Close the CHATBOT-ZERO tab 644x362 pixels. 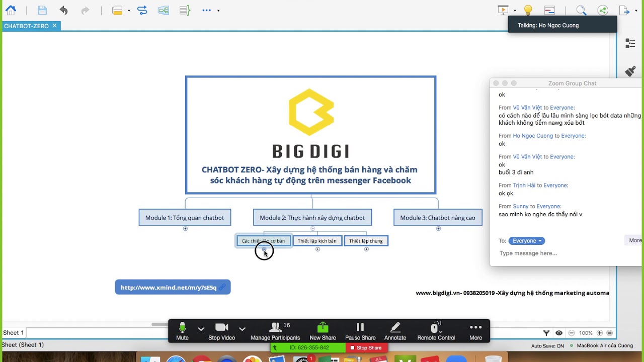point(54,26)
